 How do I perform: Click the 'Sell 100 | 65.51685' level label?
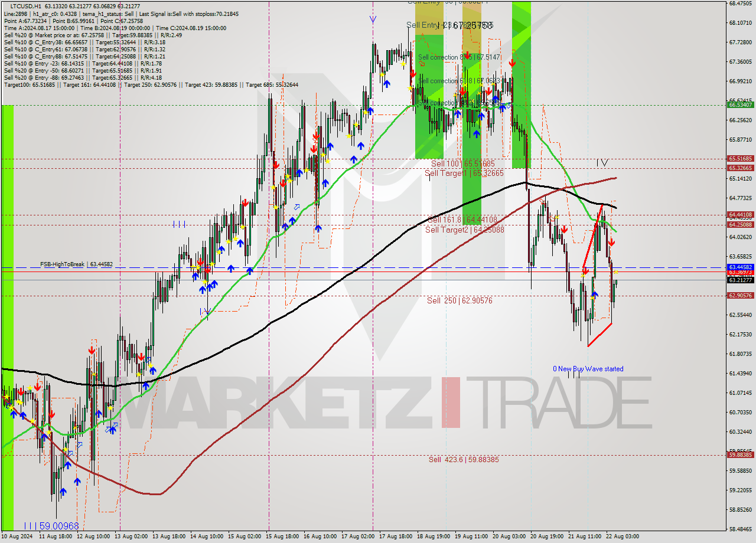(x=463, y=163)
